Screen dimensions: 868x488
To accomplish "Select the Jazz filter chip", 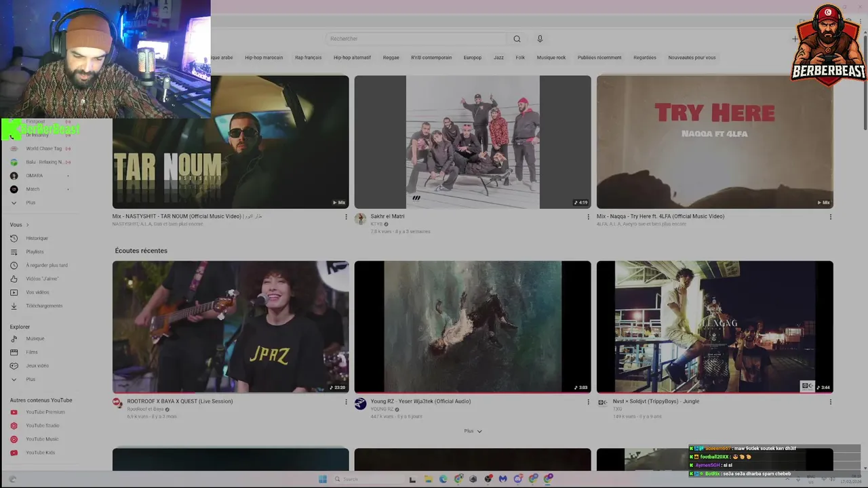I will click(498, 58).
